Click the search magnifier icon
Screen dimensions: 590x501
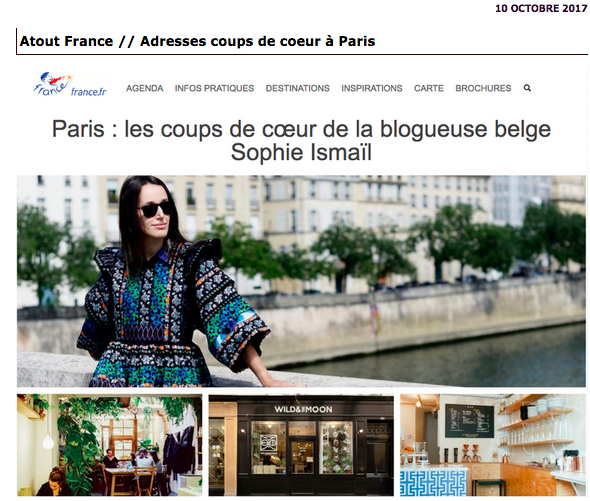527,88
